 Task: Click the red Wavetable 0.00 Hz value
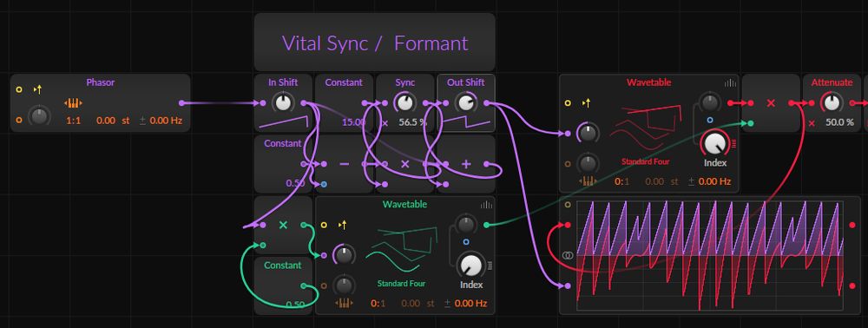714,181
